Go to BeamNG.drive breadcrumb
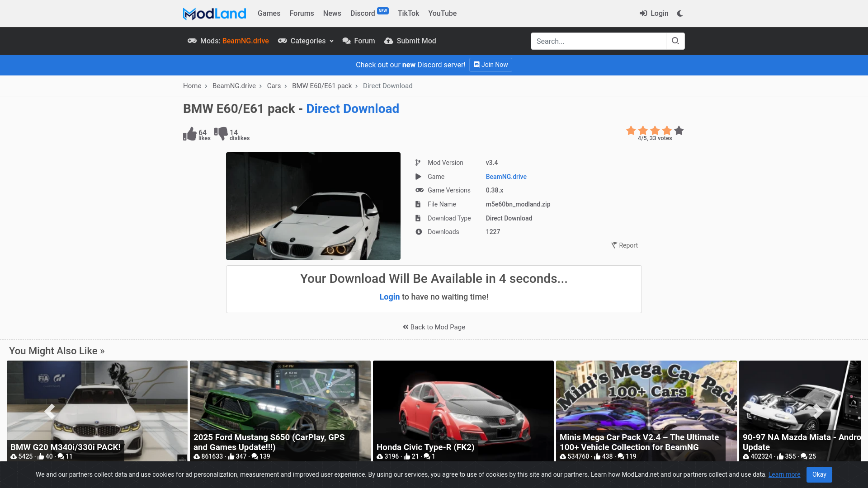 [234, 86]
